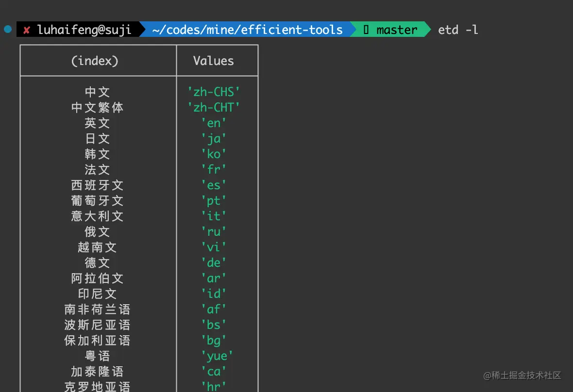The height and width of the screenshot is (392, 573).
Task: Click the 'af' value
Action: (214, 309)
